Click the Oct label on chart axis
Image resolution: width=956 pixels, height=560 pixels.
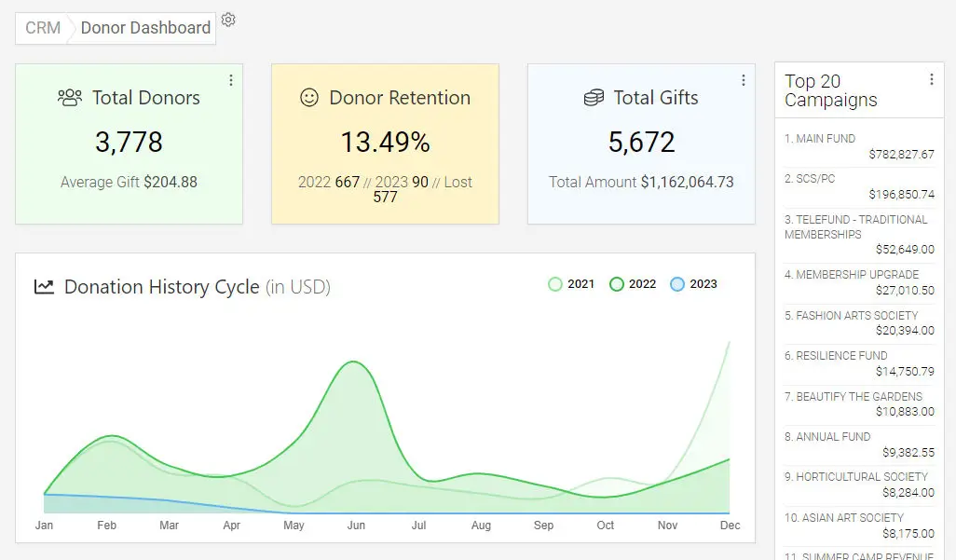(606, 526)
